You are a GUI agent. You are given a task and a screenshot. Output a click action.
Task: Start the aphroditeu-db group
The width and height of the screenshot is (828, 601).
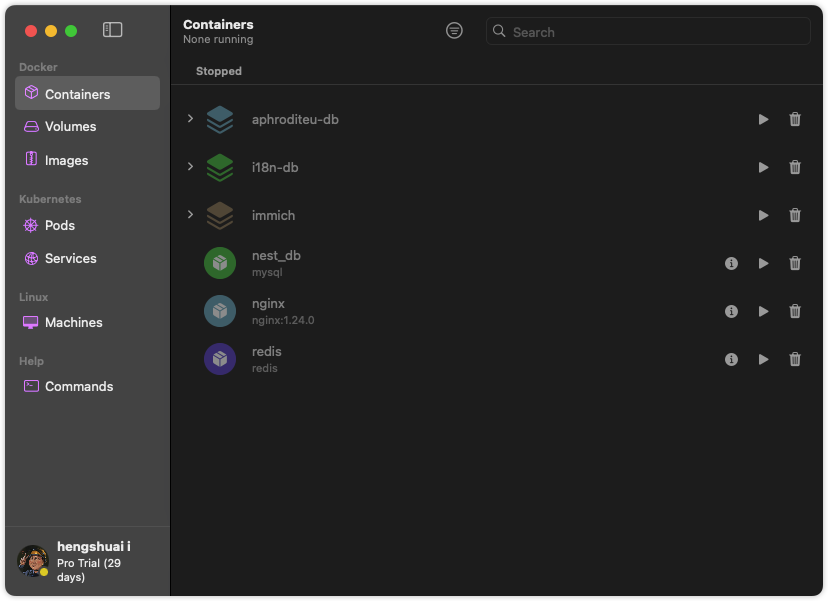pos(763,119)
